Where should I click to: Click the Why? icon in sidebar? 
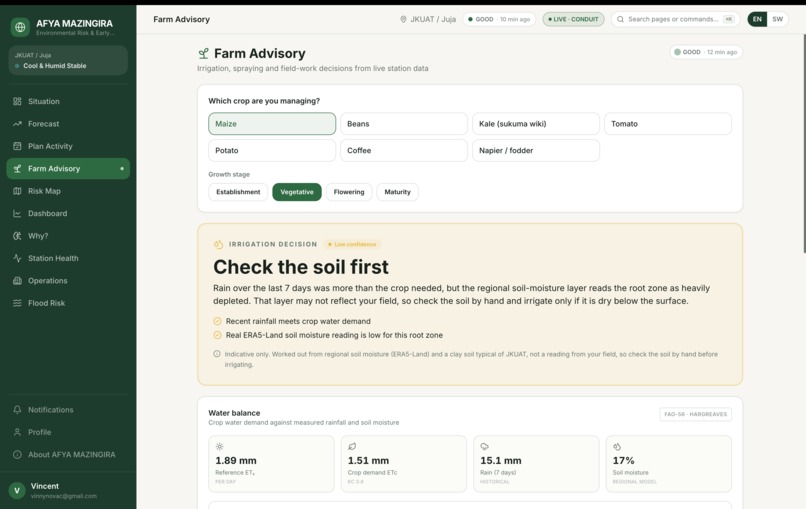coord(17,235)
